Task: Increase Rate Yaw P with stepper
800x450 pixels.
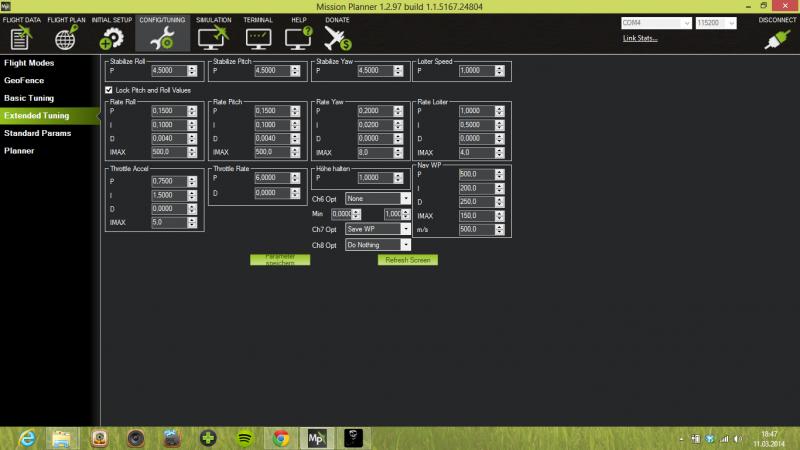Action: (398, 108)
